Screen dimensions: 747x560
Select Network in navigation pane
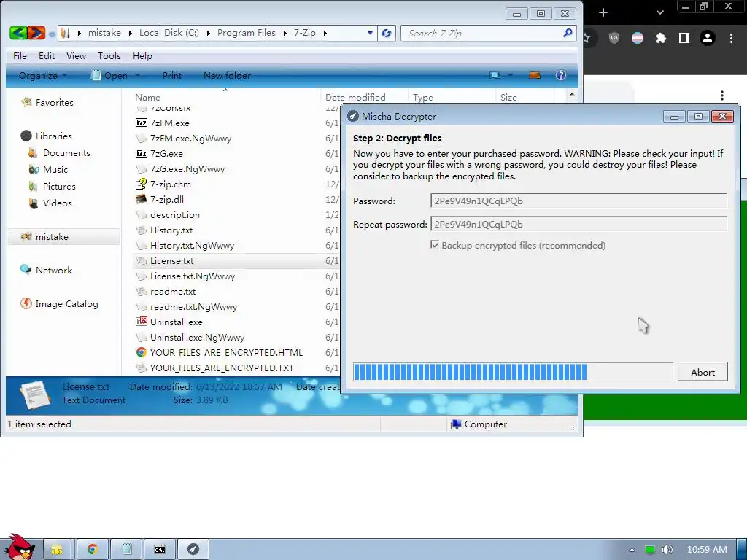click(x=54, y=270)
